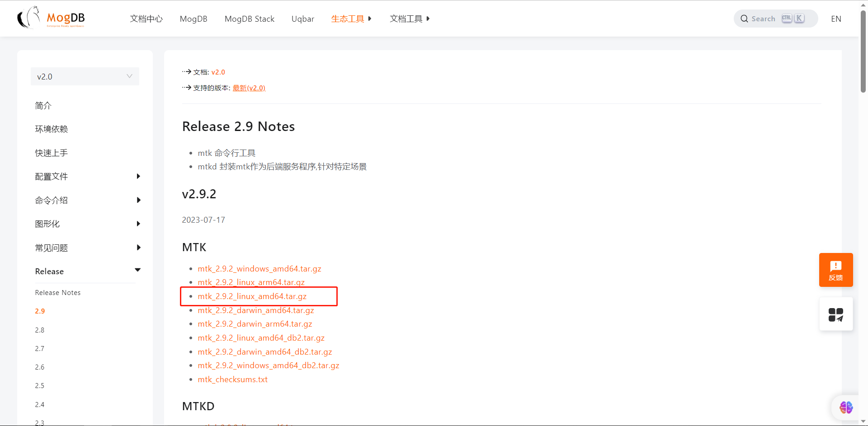Click the MogDB horse logo
This screenshot has width=868, height=426.
point(51,18)
